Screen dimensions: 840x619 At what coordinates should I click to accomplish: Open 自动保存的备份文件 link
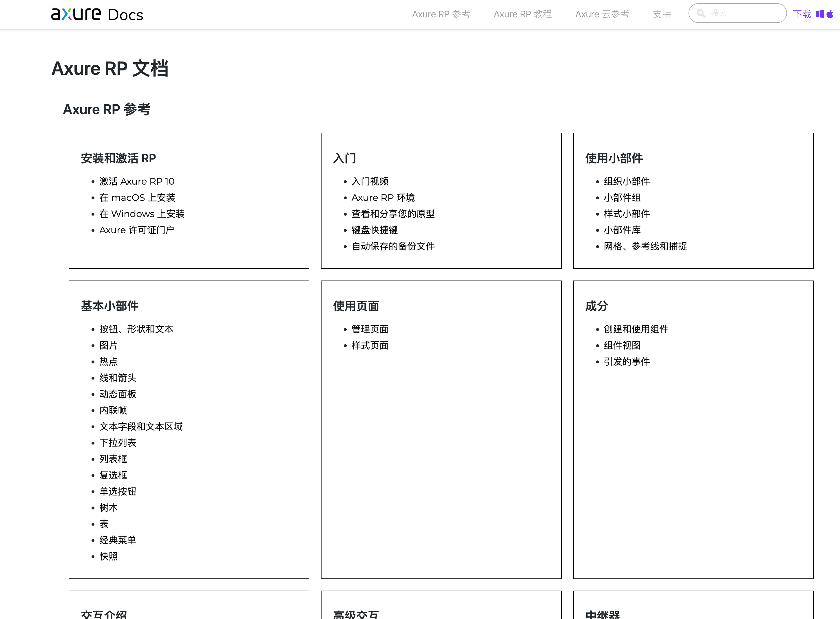[x=393, y=246]
